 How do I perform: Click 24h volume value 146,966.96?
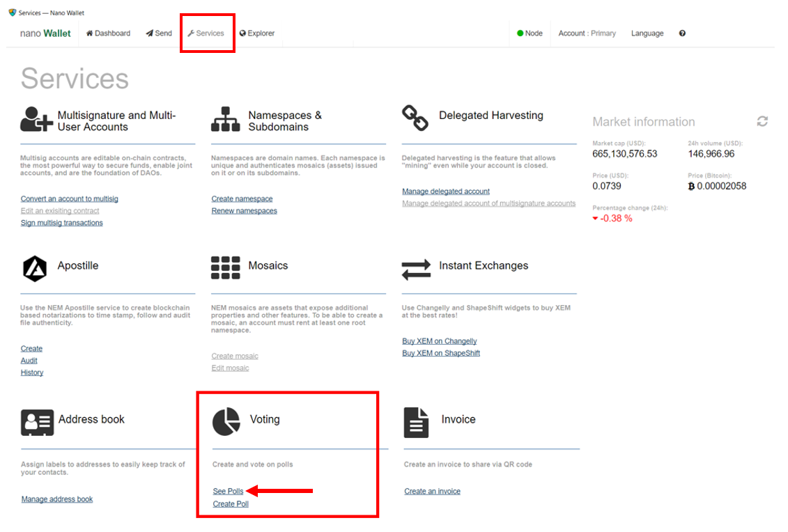tap(711, 154)
